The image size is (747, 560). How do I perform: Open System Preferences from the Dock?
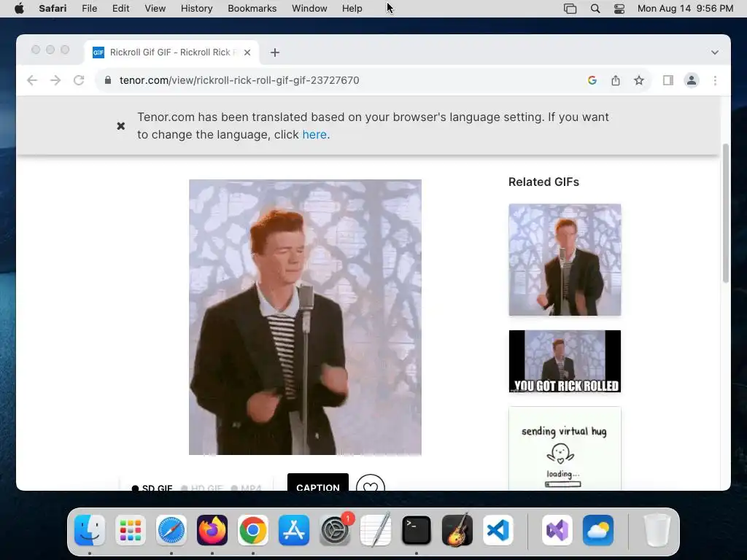click(335, 530)
